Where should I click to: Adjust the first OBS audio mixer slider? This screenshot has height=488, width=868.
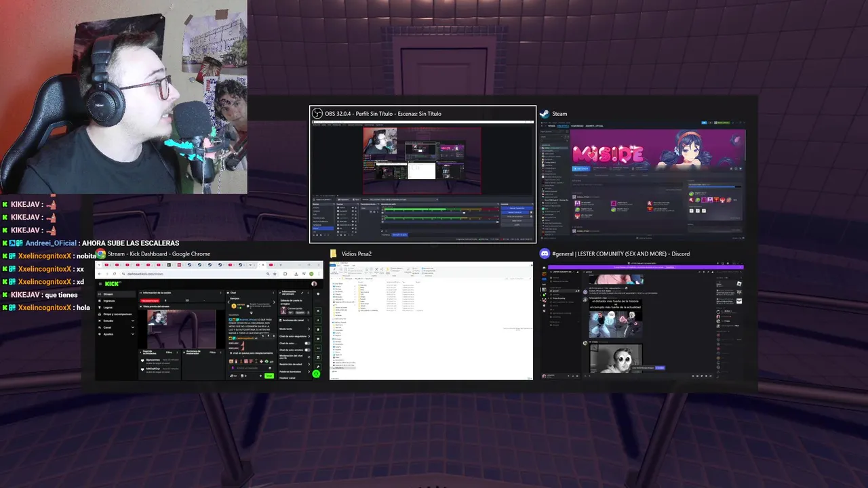click(464, 213)
